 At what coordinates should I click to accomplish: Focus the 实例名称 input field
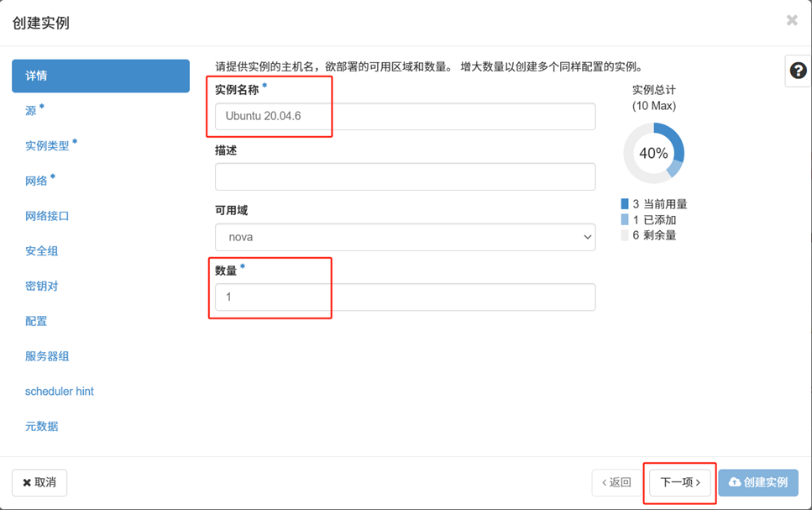coord(405,116)
